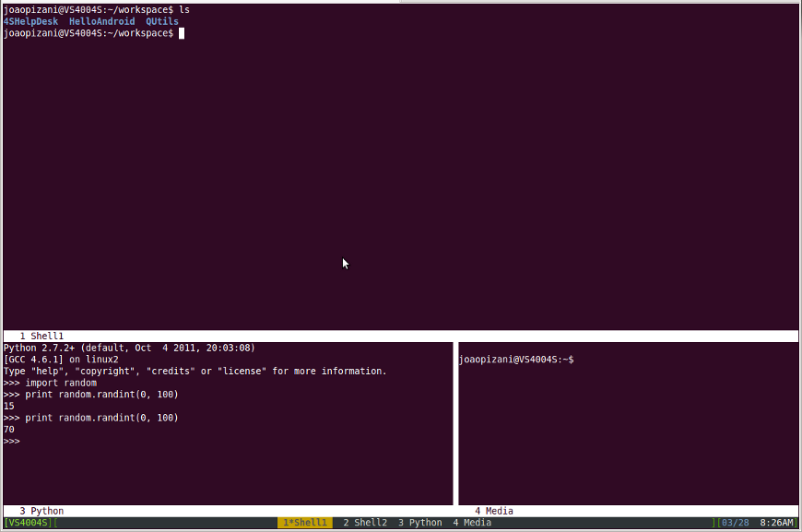Screen dimensions: 802x532
Task: Switch to 3 Python in bottom status bar
Action: [420, 522]
